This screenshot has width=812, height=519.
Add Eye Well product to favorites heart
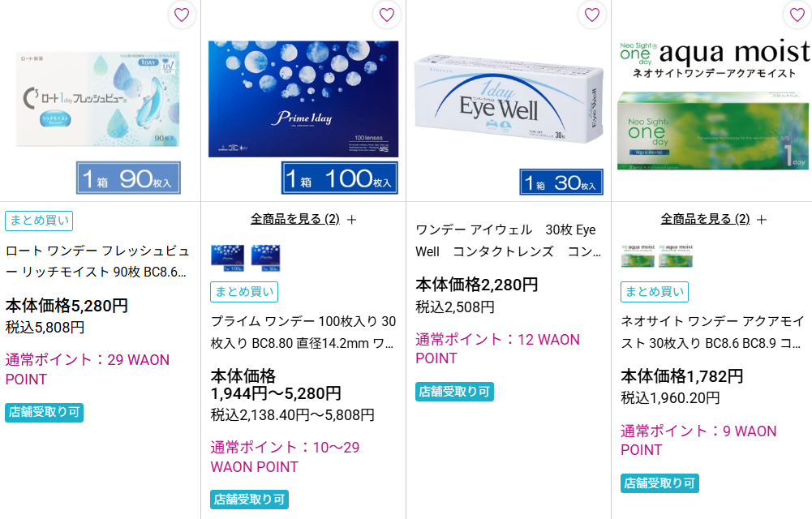pos(592,15)
